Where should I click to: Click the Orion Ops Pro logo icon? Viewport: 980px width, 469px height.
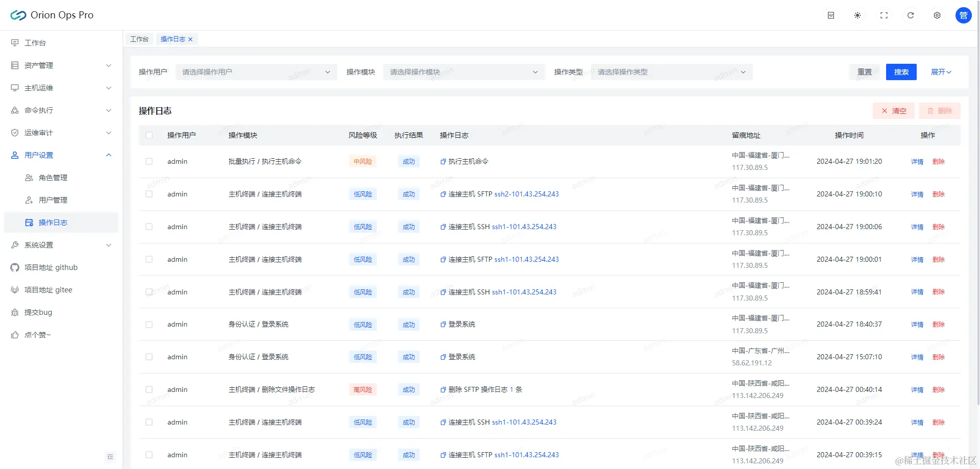[18, 15]
